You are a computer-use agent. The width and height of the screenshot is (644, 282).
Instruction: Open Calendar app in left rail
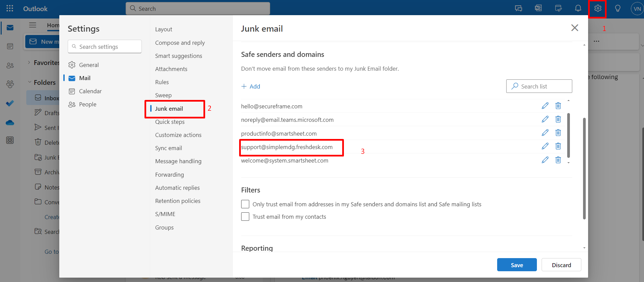(x=10, y=46)
